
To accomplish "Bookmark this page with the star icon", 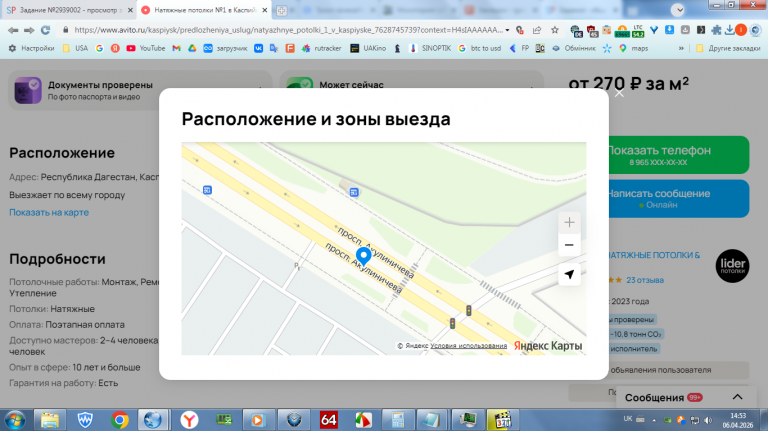I will 554,30.
